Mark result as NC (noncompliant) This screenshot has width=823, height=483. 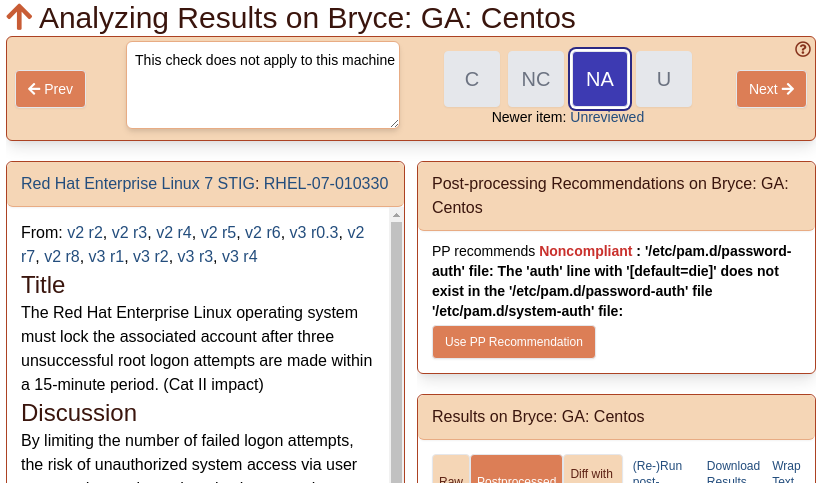[x=536, y=79]
